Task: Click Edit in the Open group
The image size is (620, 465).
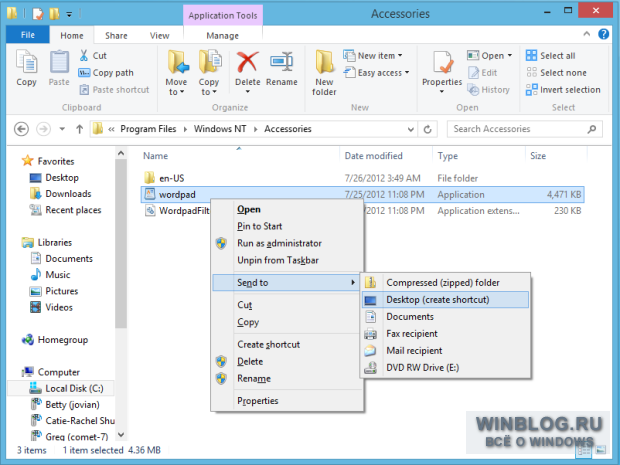Action: [482, 73]
